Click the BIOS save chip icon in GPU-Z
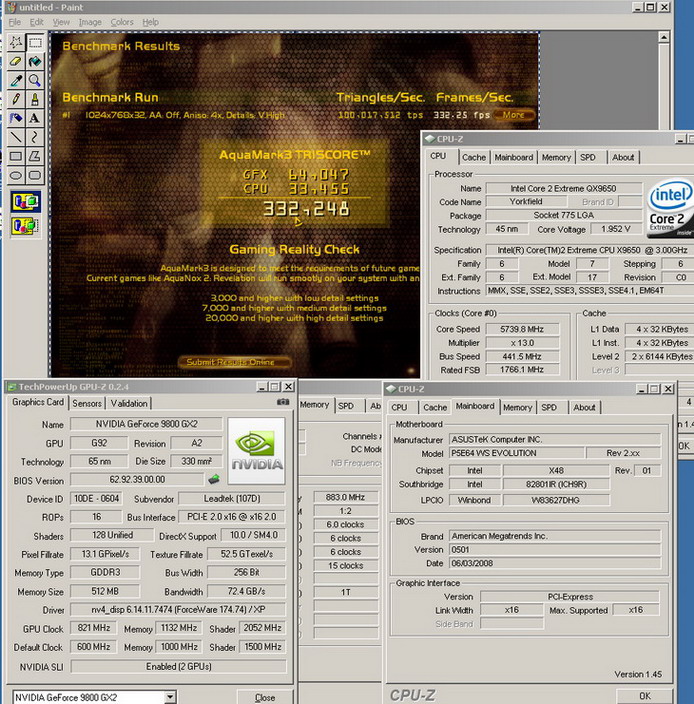Screen dimensions: 694x704 pyautogui.click(x=214, y=479)
